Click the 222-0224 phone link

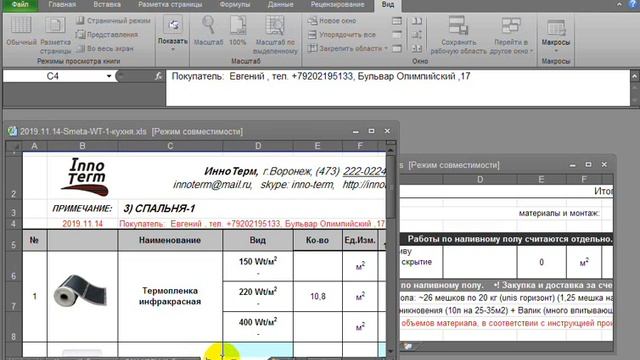click(364, 171)
